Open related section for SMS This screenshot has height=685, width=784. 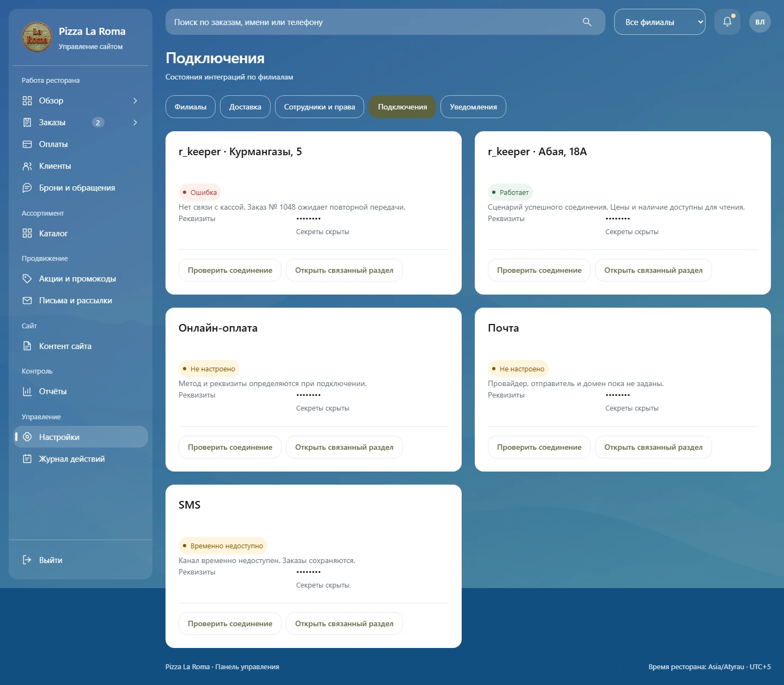(x=344, y=623)
